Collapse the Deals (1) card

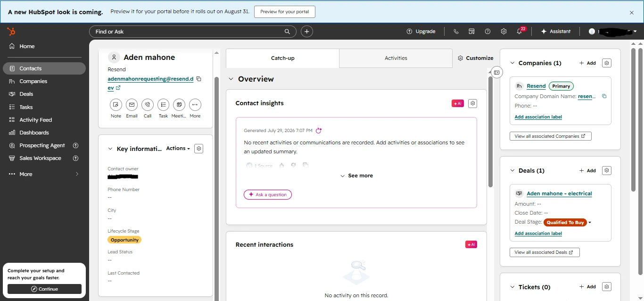(512, 170)
